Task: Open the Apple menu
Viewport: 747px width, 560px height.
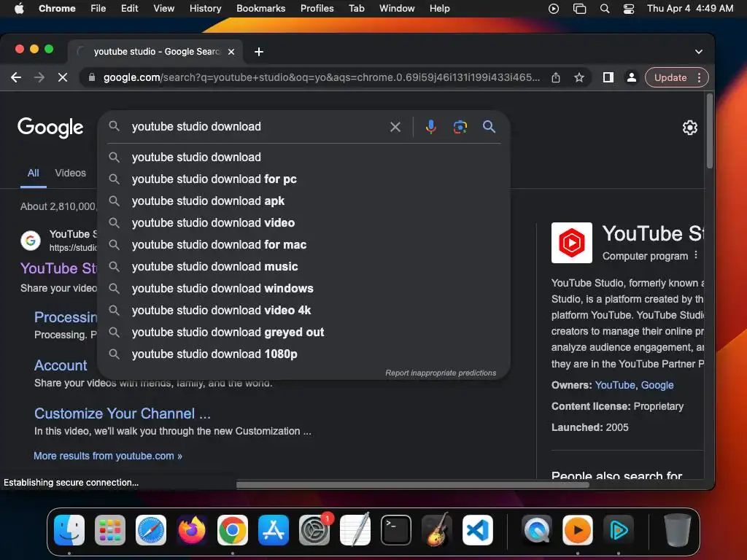Action: pyautogui.click(x=19, y=9)
